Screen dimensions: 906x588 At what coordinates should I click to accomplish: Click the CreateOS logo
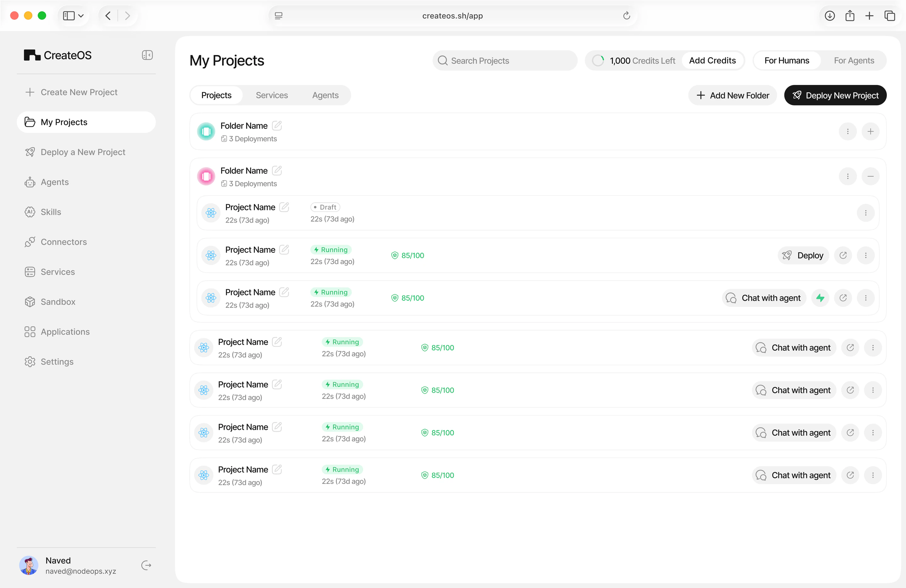58,55
